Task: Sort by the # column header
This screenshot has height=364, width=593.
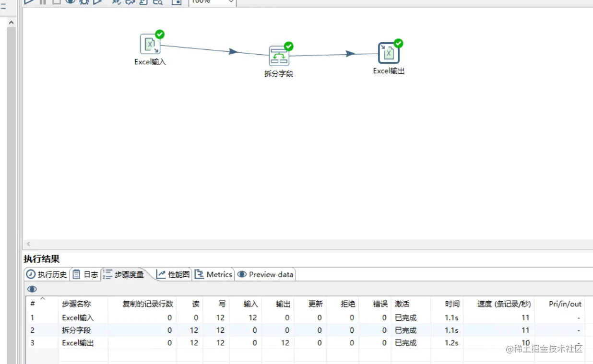Action: tap(42, 304)
